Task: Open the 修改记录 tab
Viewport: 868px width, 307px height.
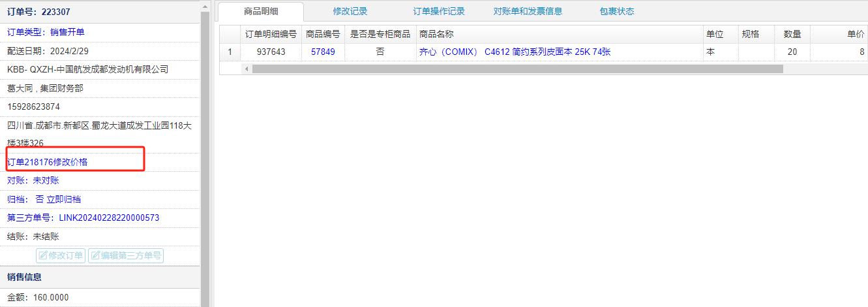Action: point(350,11)
